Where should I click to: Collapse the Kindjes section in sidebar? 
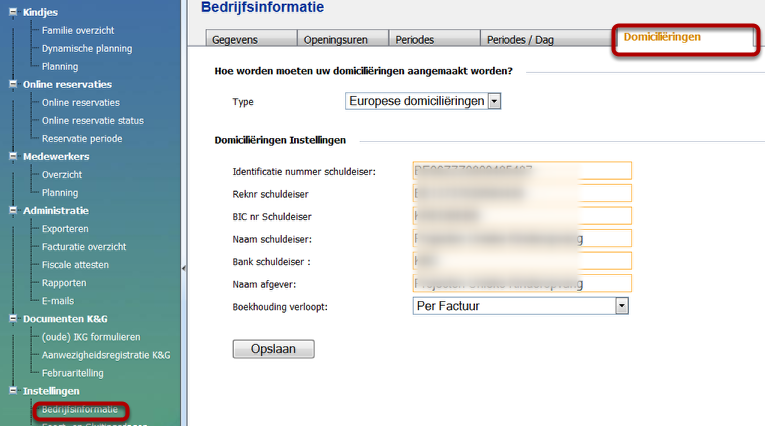(12, 12)
